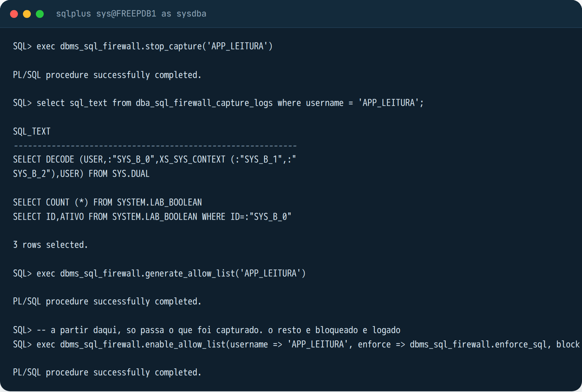The image size is (582, 392).
Task: Click the last 'PL/SQL procedure successfully completed.' line
Action: pyautogui.click(x=107, y=372)
